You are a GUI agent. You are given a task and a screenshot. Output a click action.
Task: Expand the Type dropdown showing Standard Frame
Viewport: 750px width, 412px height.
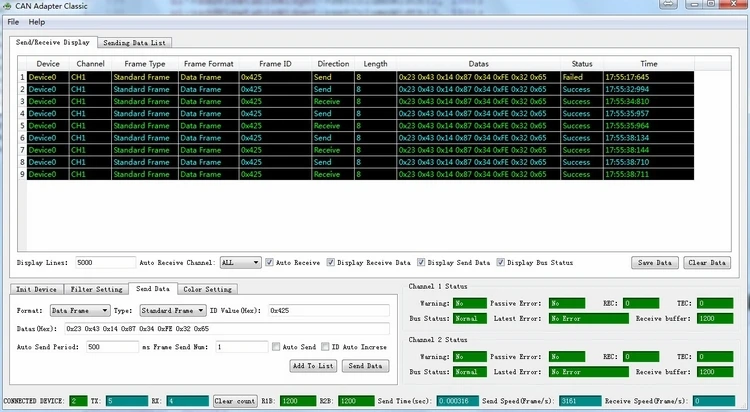(x=173, y=311)
